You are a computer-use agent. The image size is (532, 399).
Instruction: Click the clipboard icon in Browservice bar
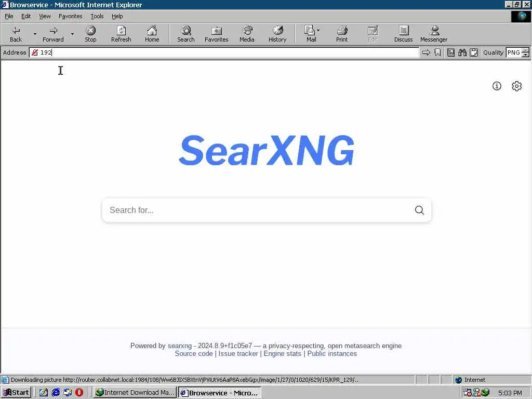(x=474, y=52)
